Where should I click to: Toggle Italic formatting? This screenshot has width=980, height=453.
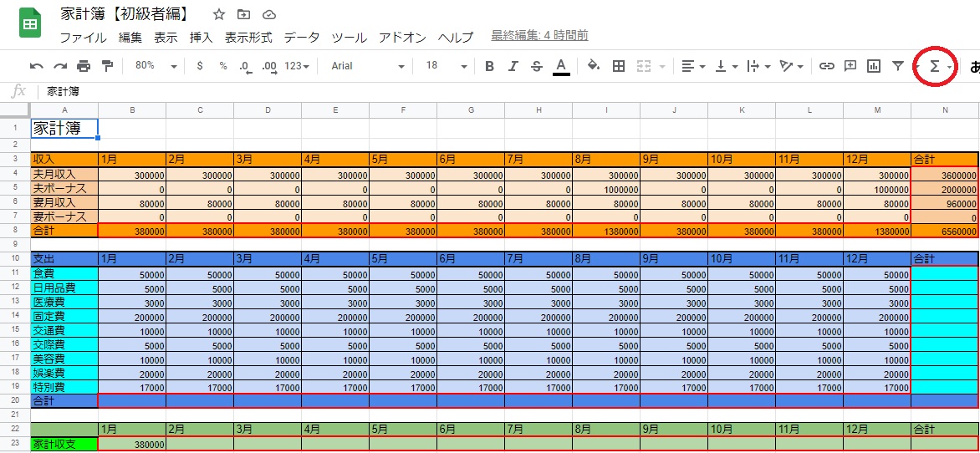(x=513, y=66)
